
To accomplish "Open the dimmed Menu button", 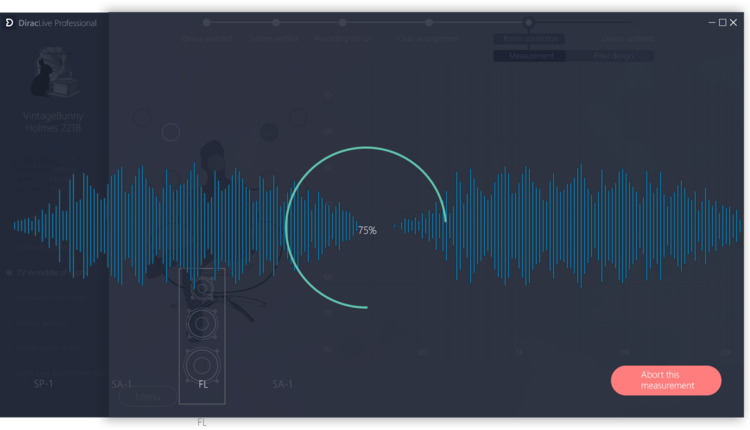I will 148,397.
